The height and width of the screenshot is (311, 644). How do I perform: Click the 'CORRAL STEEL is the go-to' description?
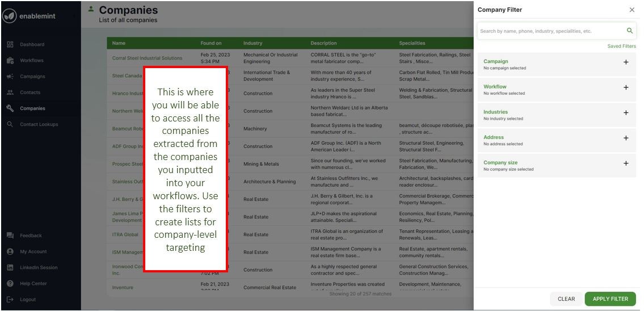point(343,58)
